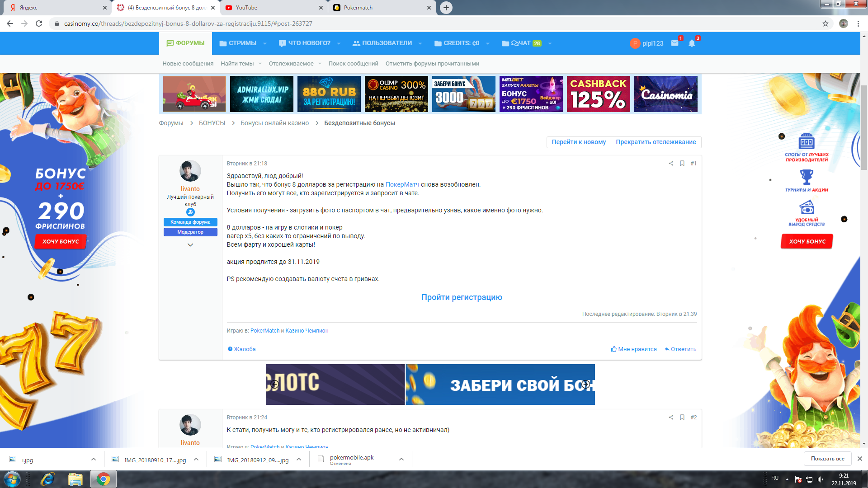
Task: Click the Chrome profile avatar icon
Action: (844, 23)
